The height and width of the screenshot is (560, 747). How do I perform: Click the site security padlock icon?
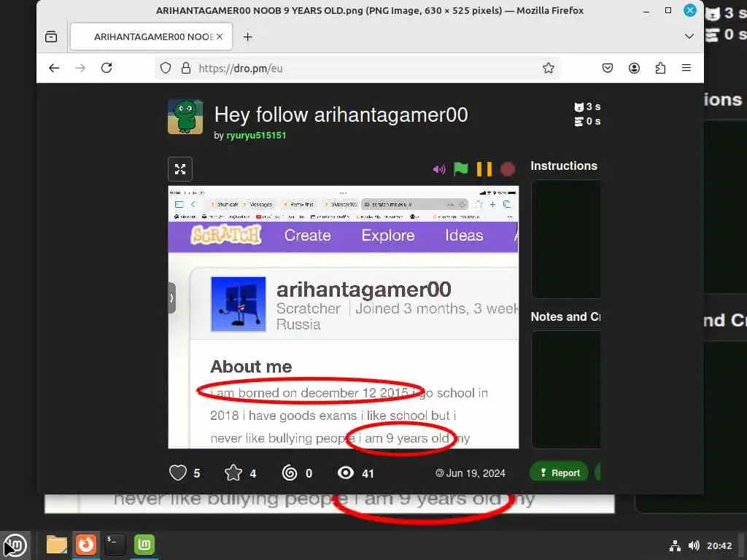pos(186,68)
